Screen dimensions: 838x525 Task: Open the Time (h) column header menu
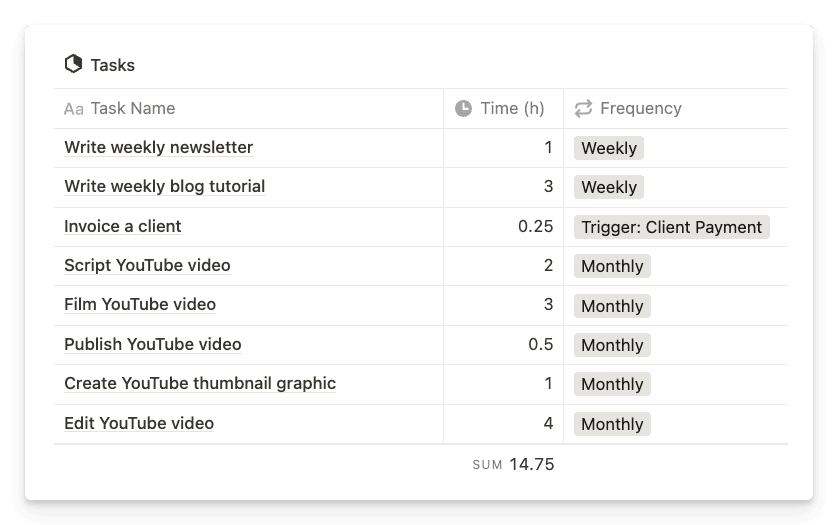click(x=503, y=109)
